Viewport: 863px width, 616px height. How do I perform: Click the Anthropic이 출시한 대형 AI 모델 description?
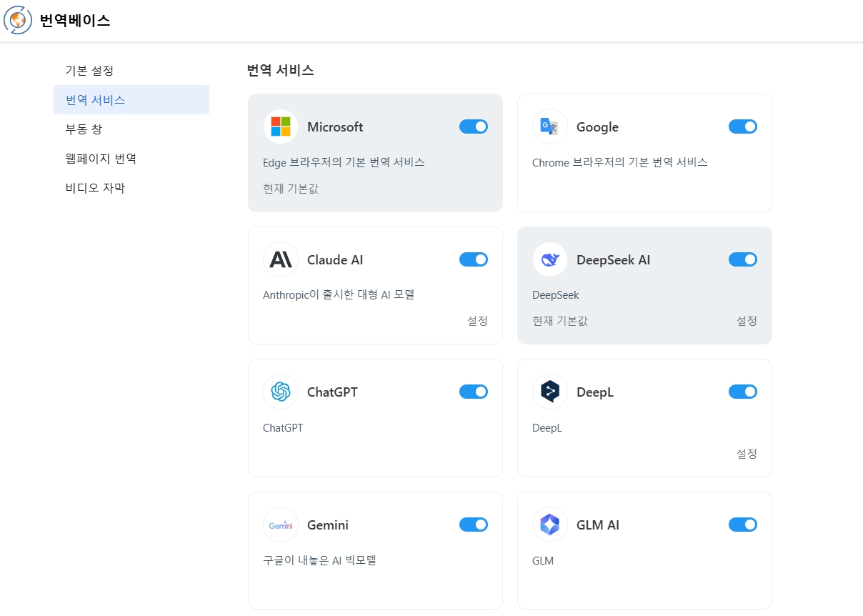[339, 294]
